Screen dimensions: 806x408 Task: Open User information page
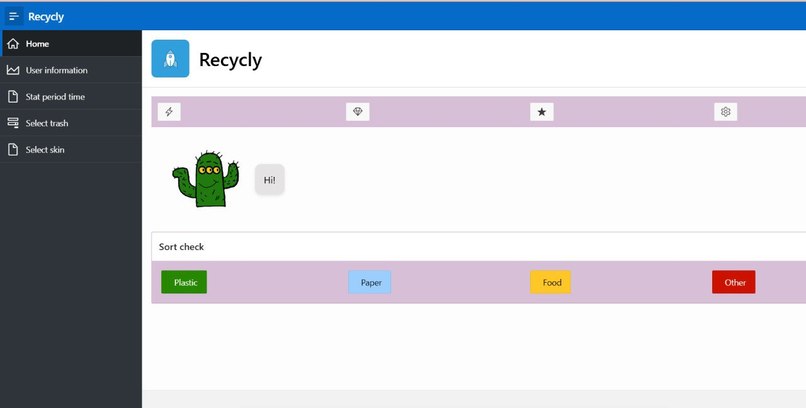click(x=71, y=70)
